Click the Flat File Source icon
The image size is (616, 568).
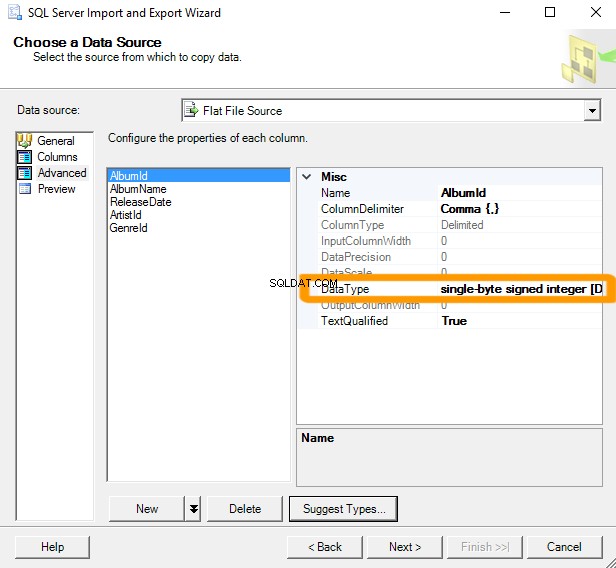(192, 110)
